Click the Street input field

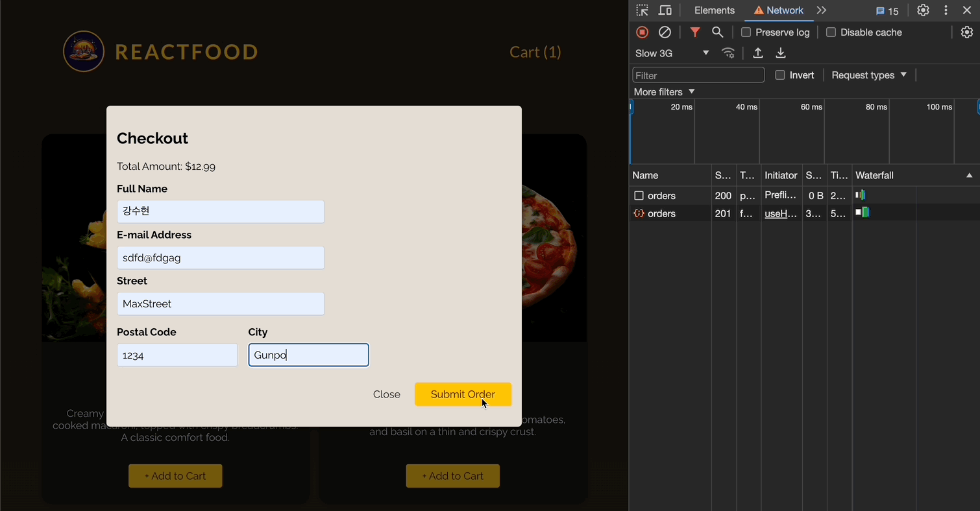(221, 303)
